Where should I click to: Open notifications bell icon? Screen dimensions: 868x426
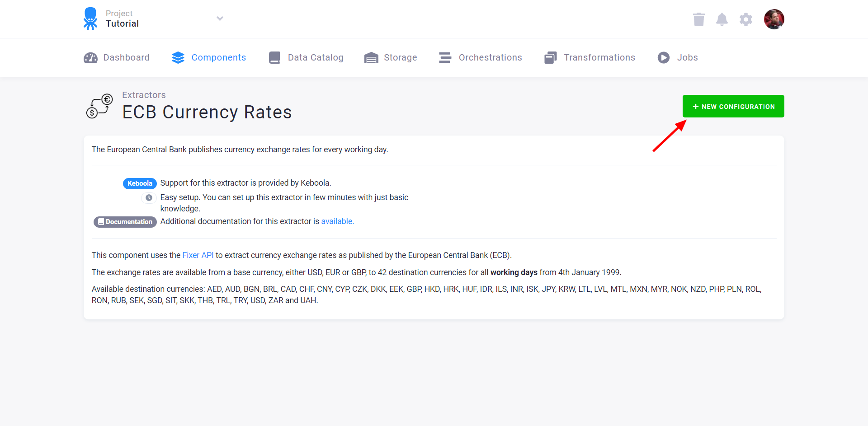coord(722,19)
